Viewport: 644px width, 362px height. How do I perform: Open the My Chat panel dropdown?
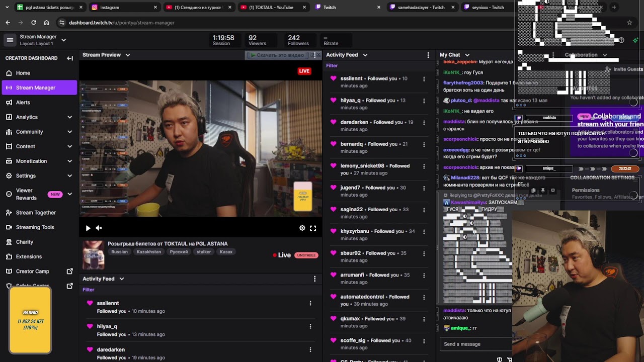click(467, 55)
